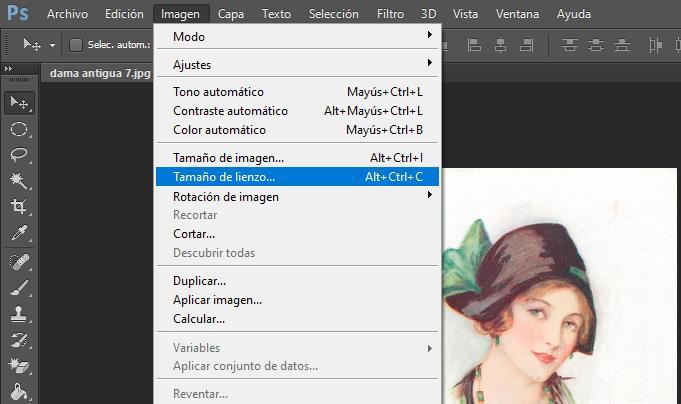
Task: Open the Ayuda menu
Action: tap(574, 14)
